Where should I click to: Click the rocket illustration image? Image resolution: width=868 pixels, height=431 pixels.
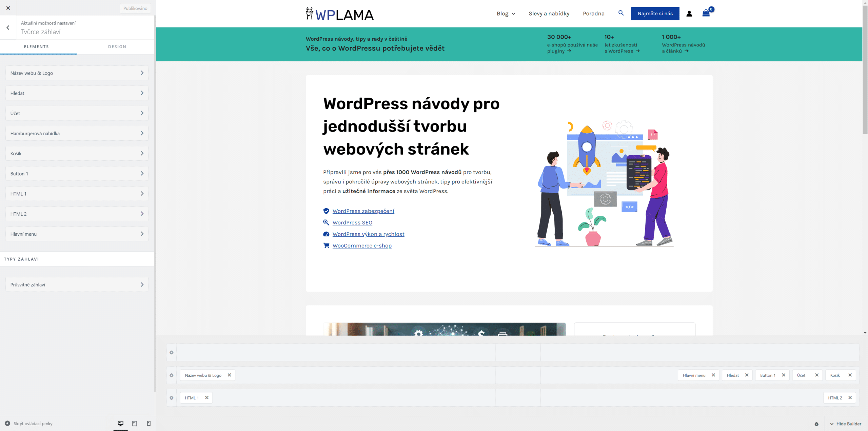point(604,184)
